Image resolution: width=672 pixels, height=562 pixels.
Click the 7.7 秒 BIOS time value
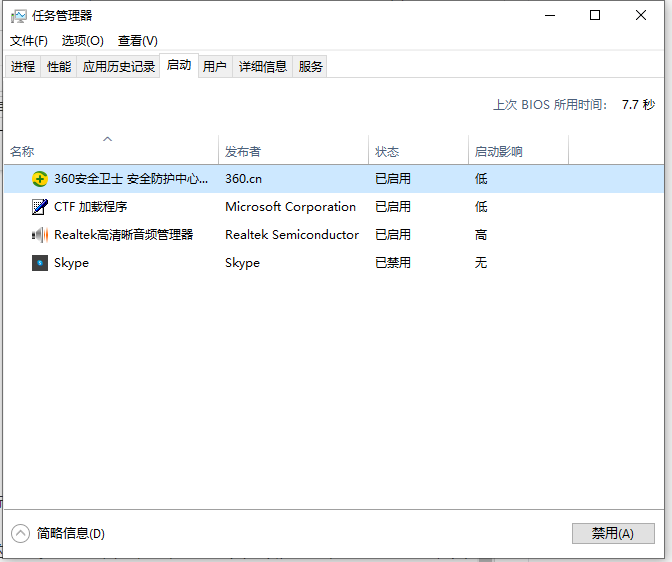point(639,105)
